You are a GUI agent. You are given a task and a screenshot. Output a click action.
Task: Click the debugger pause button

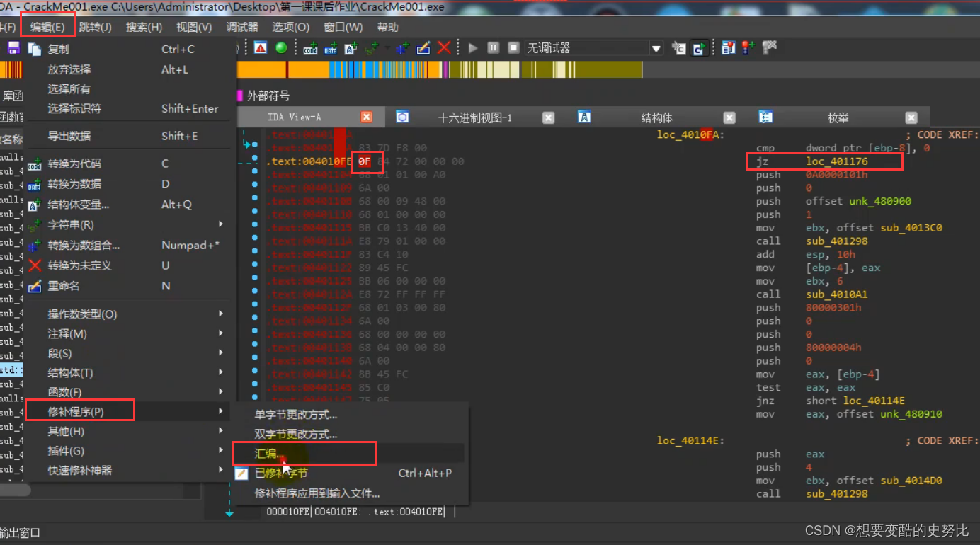[494, 48]
